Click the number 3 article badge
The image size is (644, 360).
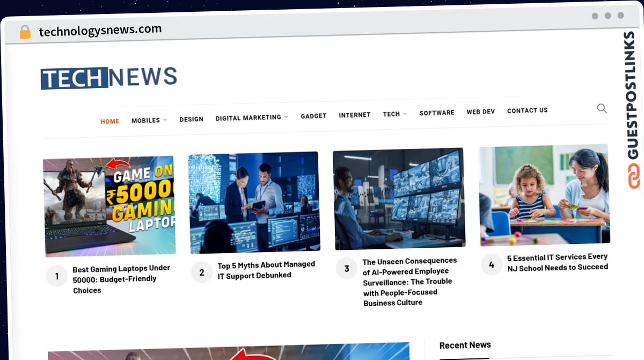click(347, 269)
